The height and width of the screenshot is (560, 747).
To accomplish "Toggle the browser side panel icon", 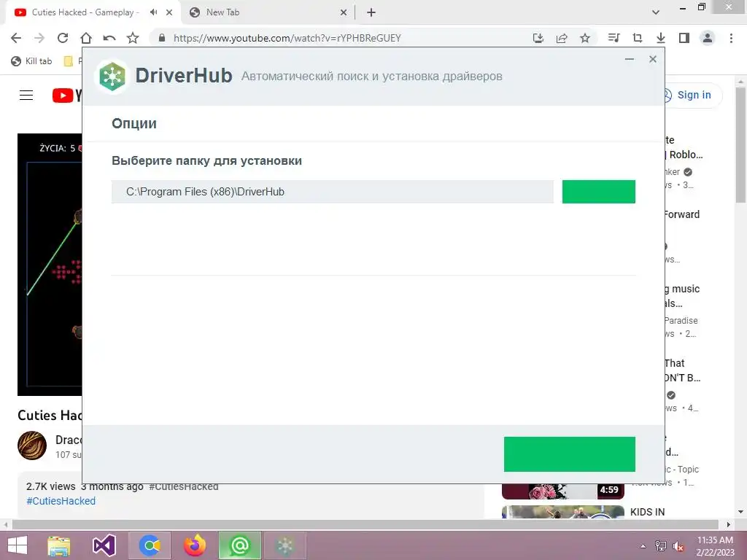I will (x=684, y=38).
